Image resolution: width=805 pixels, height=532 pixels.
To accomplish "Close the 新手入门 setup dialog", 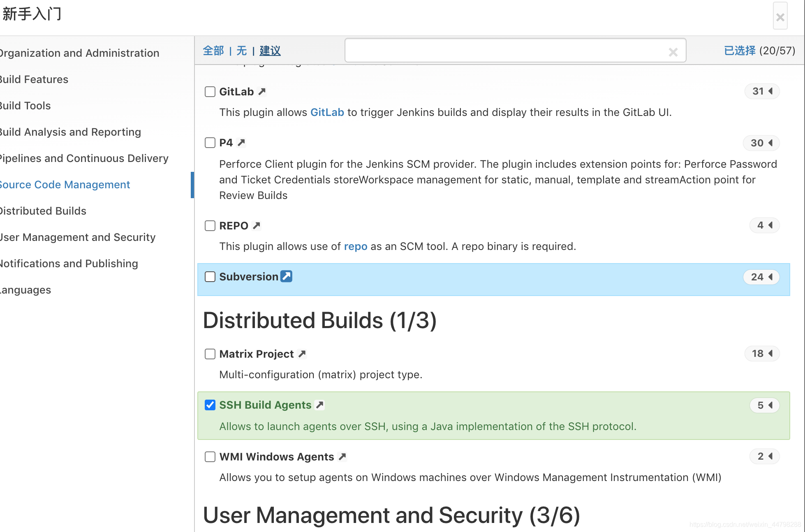I will click(780, 17).
